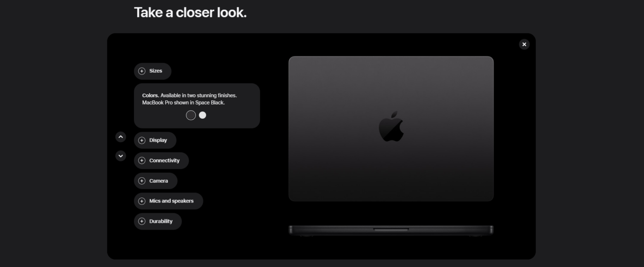Open the Mics and speakers label
Screen dimensions: 644x267
[x=171, y=201]
